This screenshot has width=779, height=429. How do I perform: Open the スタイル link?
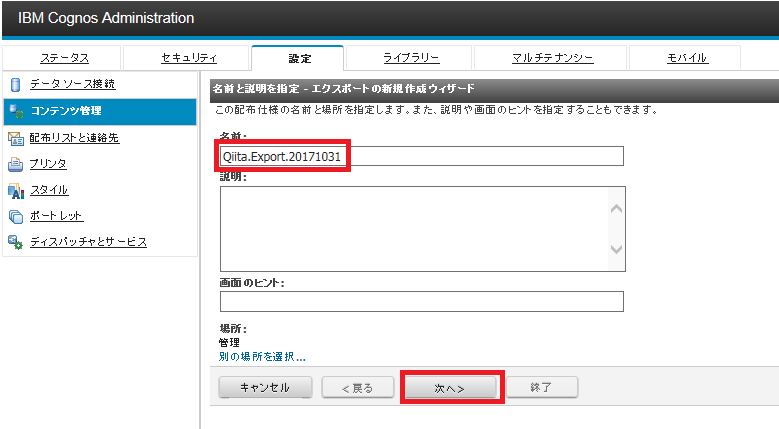[49, 190]
